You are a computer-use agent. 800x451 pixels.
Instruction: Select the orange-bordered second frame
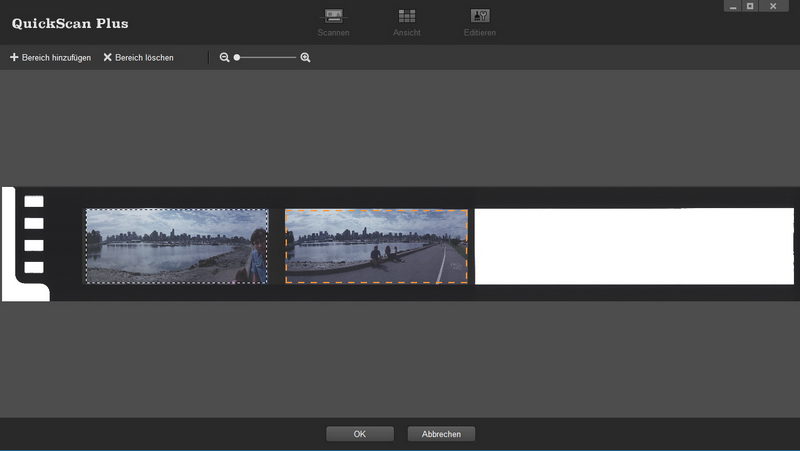click(x=376, y=246)
